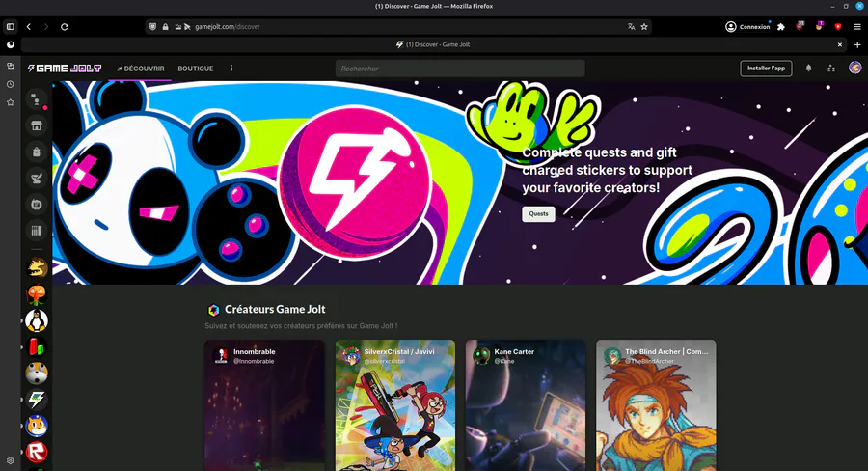868x471 pixels.
Task: Open the orange fox community icon
Action: tap(37, 426)
